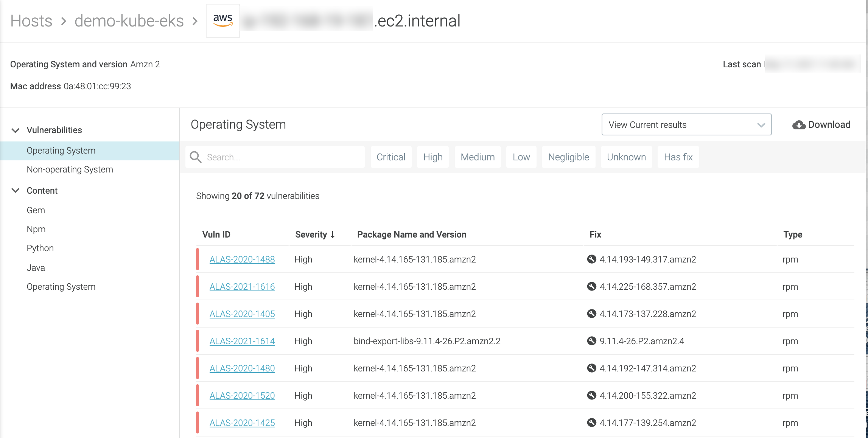The image size is (868, 438).
Task: Open ALAS-2021-1616 vulnerability link
Action: [x=242, y=287]
